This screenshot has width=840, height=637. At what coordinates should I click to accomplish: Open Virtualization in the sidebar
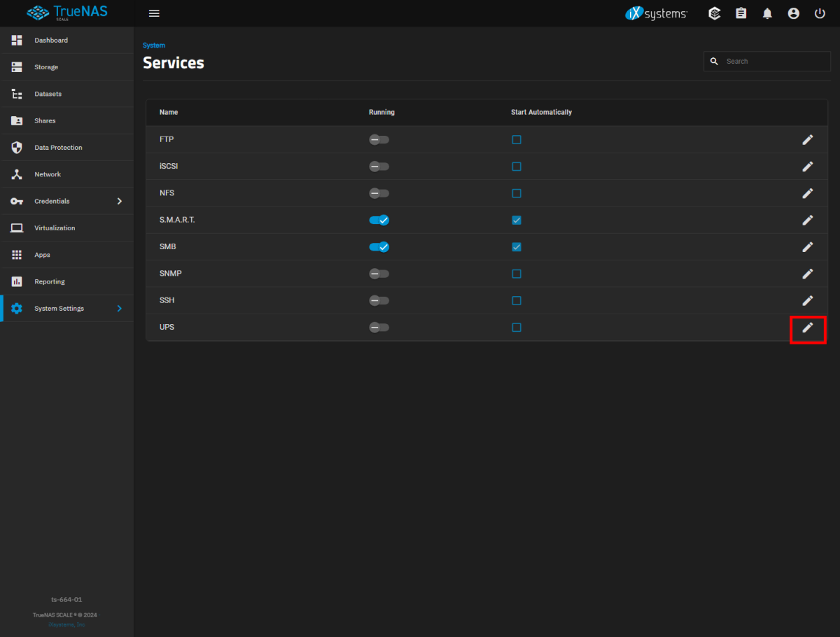pyautogui.click(x=66, y=228)
